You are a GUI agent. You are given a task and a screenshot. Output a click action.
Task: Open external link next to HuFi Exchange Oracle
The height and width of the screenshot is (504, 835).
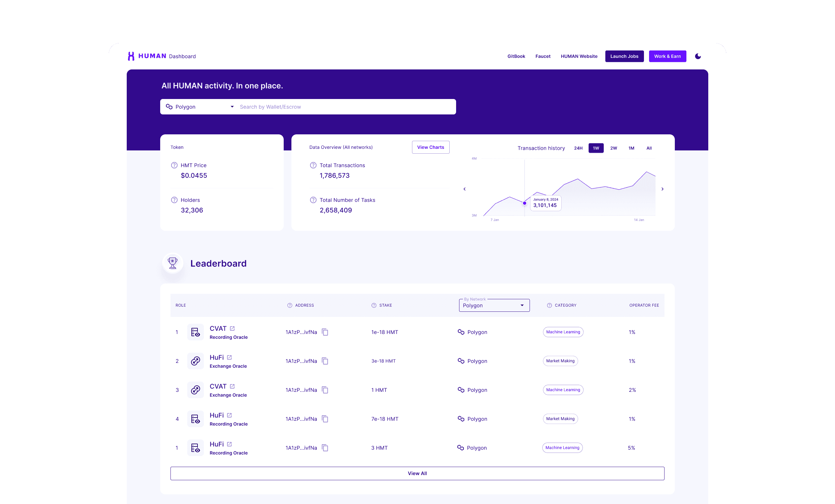point(229,357)
